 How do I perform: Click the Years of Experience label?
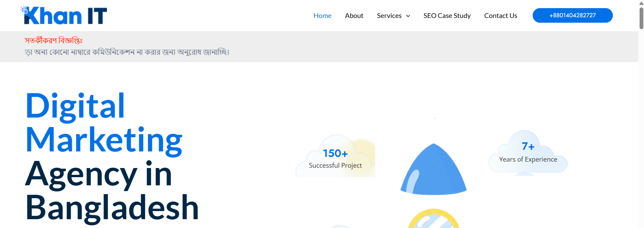click(528, 160)
